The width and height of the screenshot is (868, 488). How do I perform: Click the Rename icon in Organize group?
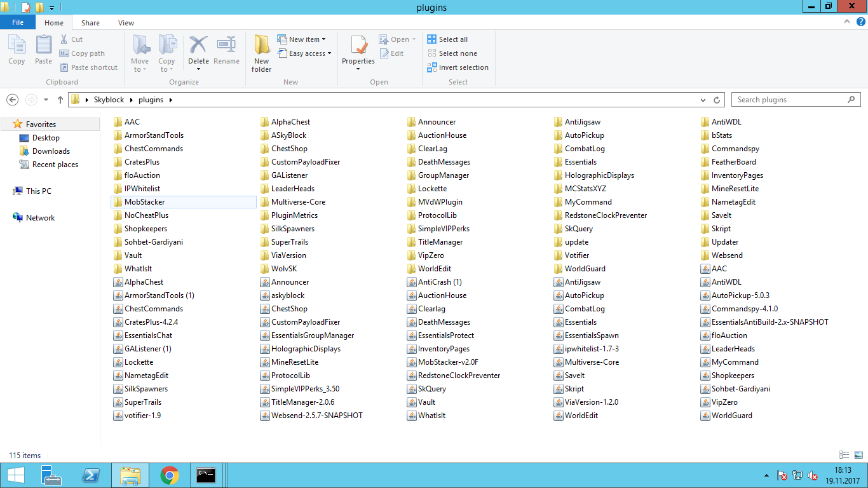(x=226, y=50)
